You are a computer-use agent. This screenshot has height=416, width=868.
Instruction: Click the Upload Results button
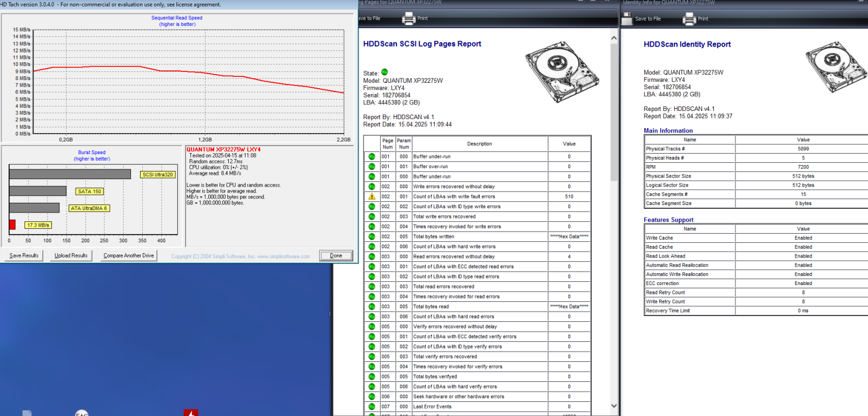coord(71,256)
